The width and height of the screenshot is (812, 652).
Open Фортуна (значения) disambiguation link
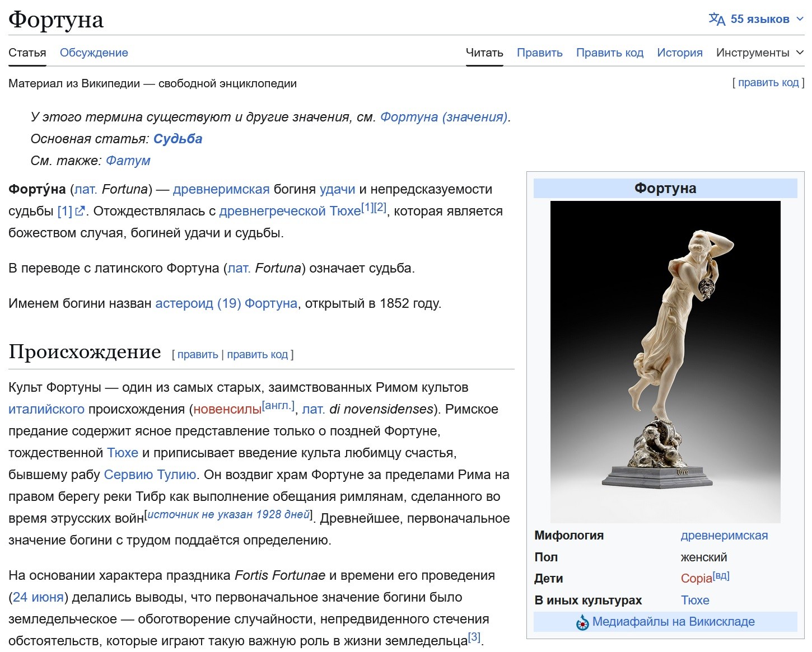pyautogui.click(x=444, y=117)
